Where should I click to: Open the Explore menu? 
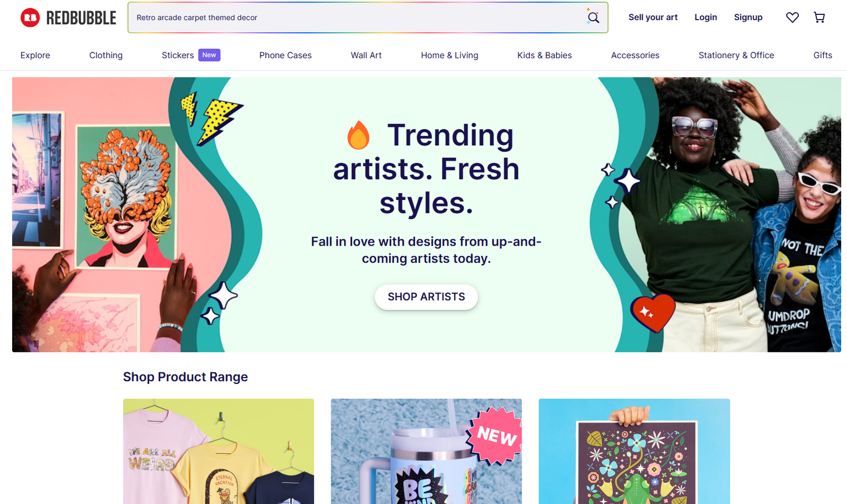click(x=35, y=55)
